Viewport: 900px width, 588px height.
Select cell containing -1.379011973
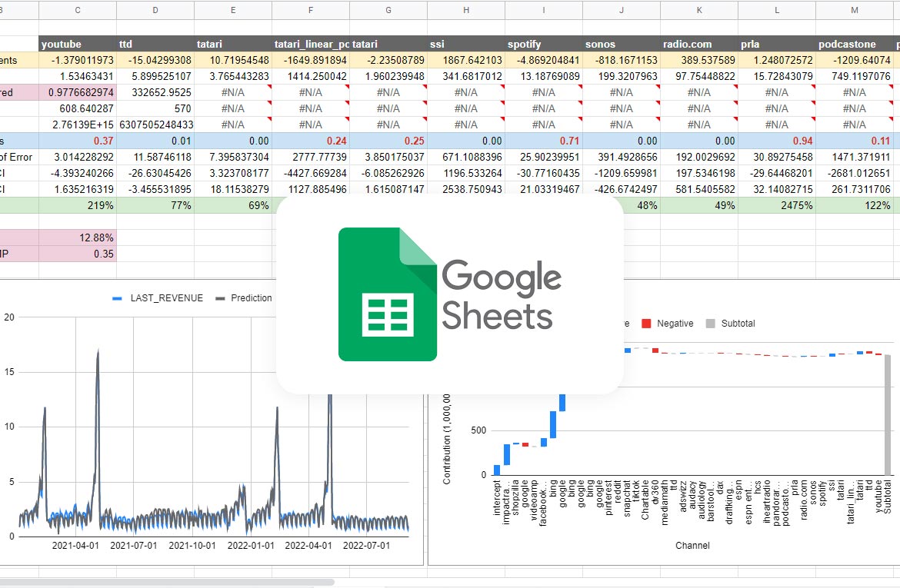[78, 60]
